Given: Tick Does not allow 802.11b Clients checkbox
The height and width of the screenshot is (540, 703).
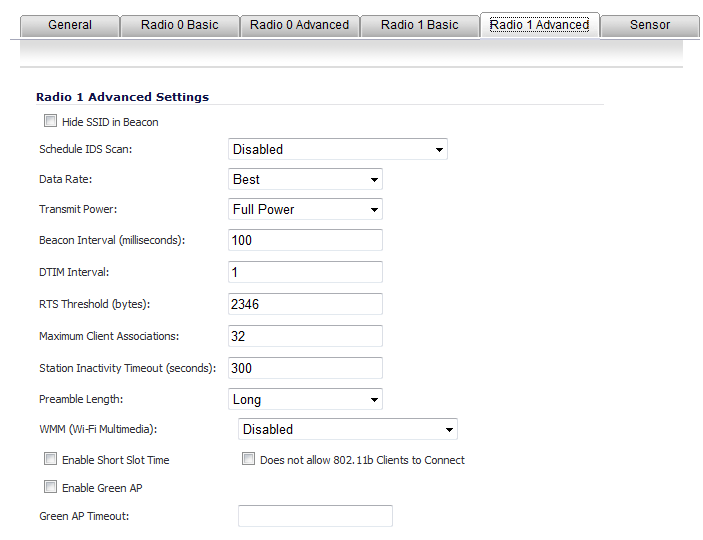Looking at the screenshot, I should click(x=248, y=459).
